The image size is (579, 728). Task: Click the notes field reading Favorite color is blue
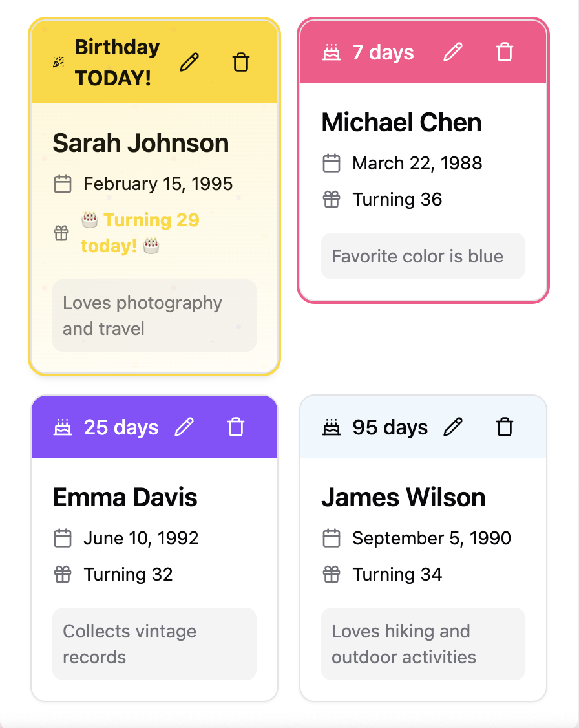423,256
